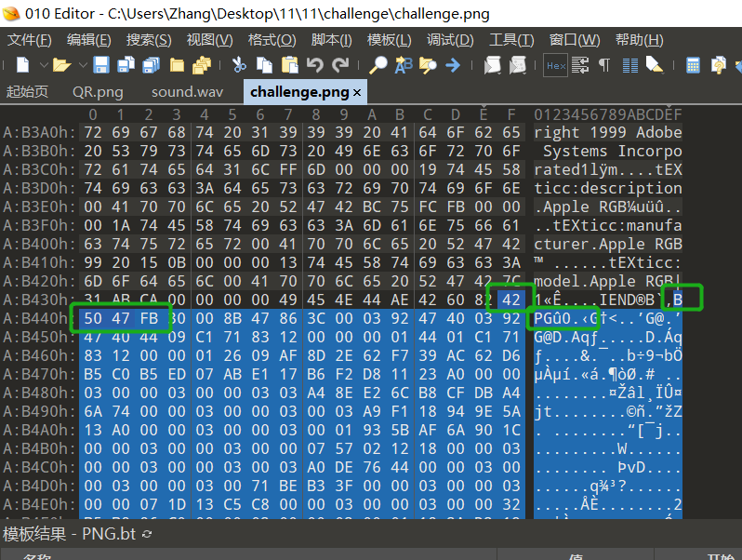Click the highlighter icon
This screenshot has width=742, height=560.
tap(655, 65)
